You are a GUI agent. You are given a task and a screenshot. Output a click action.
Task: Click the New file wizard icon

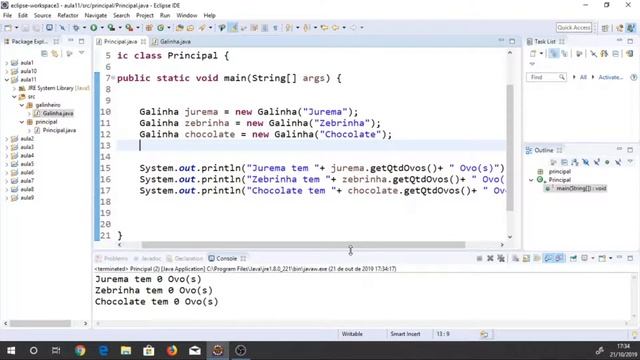8,28
